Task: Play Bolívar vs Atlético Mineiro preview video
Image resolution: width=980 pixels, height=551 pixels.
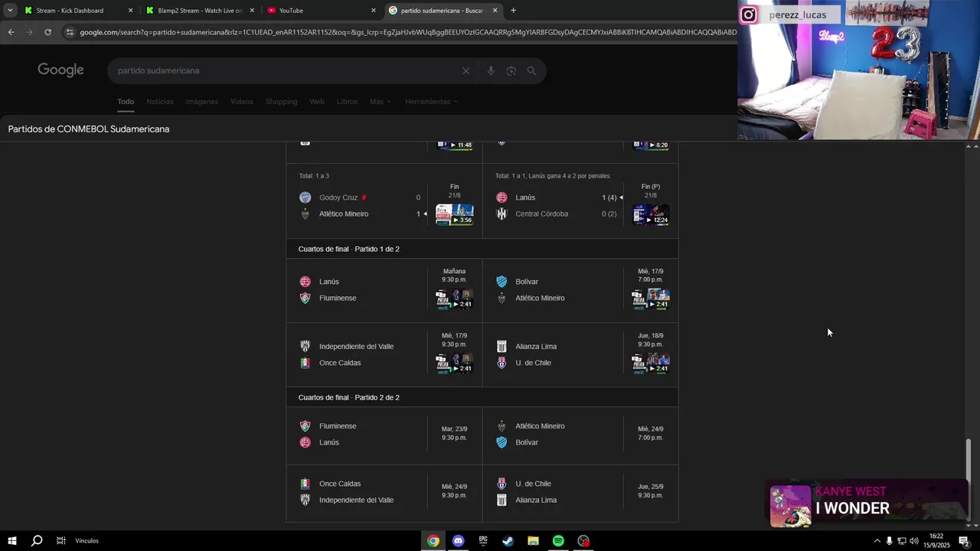Action: coord(651,298)
